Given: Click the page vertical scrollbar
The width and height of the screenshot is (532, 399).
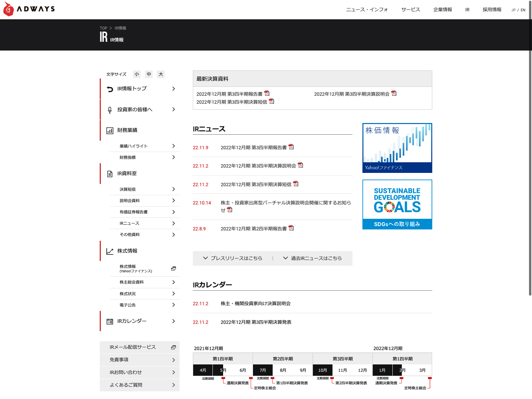Looking at the screenshot, I should coord(530,166).
